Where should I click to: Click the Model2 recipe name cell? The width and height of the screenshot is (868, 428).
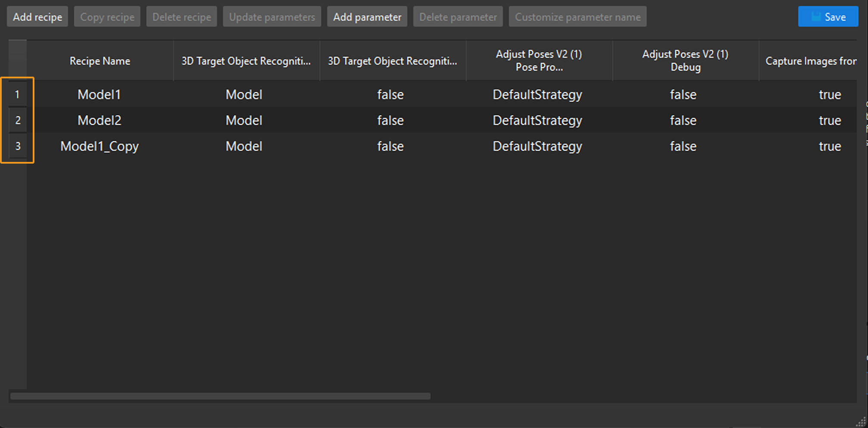tap(99, 120)
